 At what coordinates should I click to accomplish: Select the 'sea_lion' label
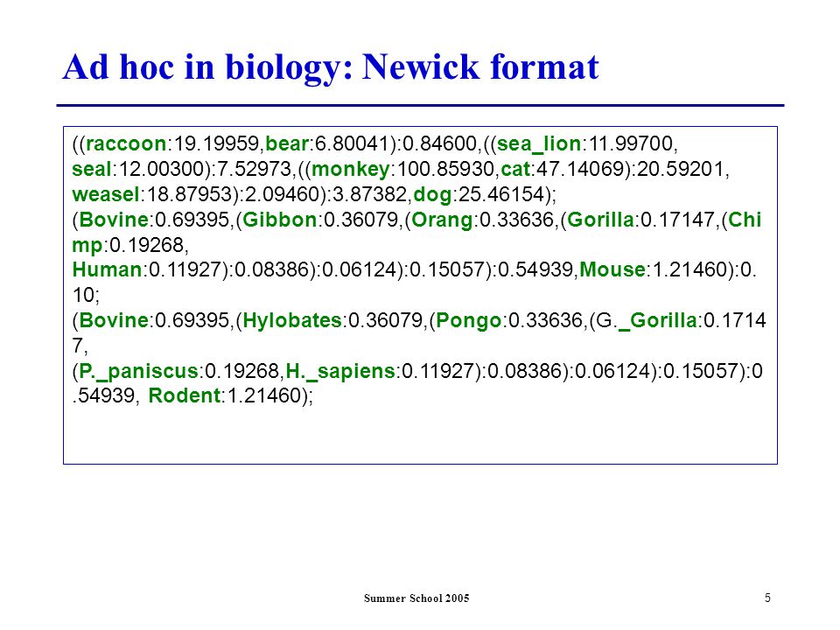tap(539, 144)
